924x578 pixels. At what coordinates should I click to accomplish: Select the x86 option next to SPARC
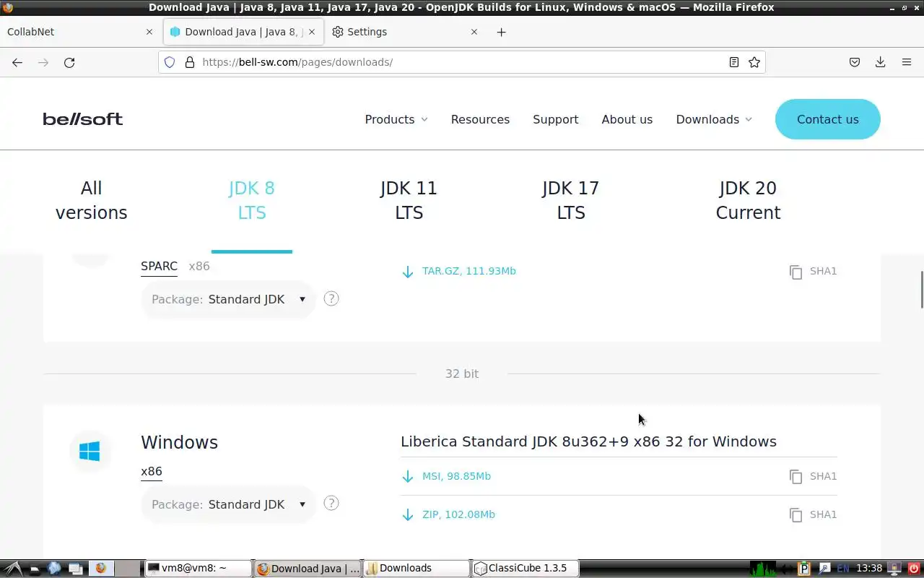[x=199, y=266]
